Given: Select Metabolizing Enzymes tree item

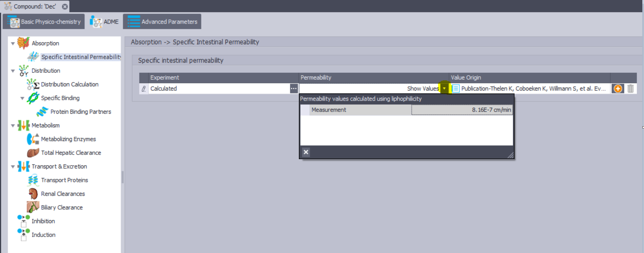Looking at the screenshot, I should (x=69, y=139).
